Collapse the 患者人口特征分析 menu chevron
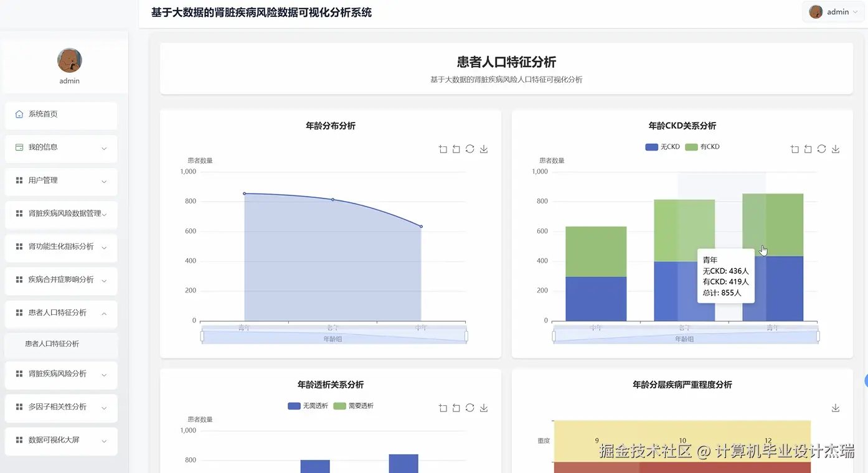 click(104, 314)
